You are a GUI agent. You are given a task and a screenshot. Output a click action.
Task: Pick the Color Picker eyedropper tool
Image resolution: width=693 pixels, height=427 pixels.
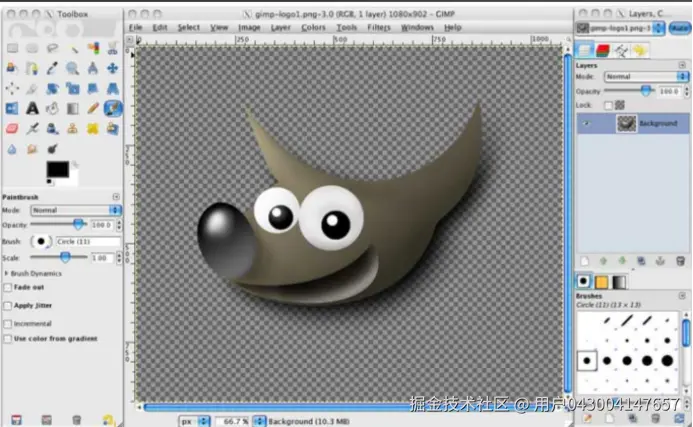[x=52, y=68]
